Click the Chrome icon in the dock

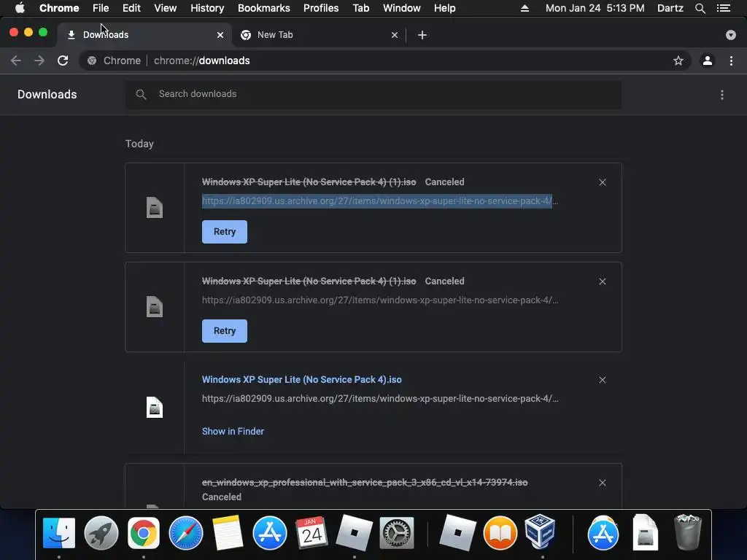(x=144, y=533)
